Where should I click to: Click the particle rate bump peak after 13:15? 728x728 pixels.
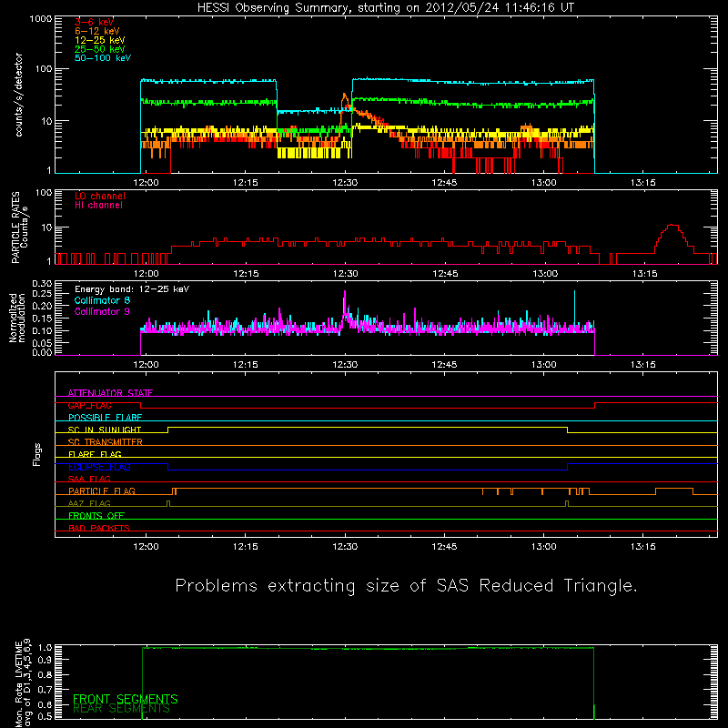672,226
